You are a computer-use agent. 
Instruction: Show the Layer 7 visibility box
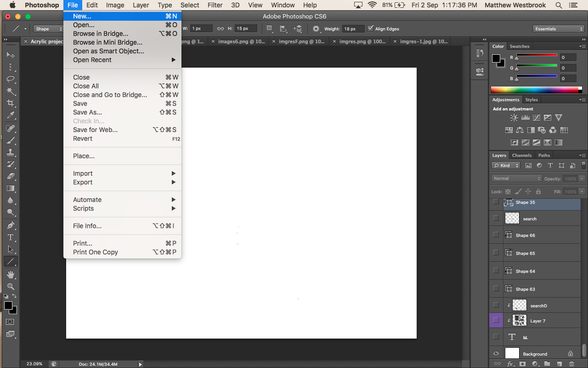496,320
